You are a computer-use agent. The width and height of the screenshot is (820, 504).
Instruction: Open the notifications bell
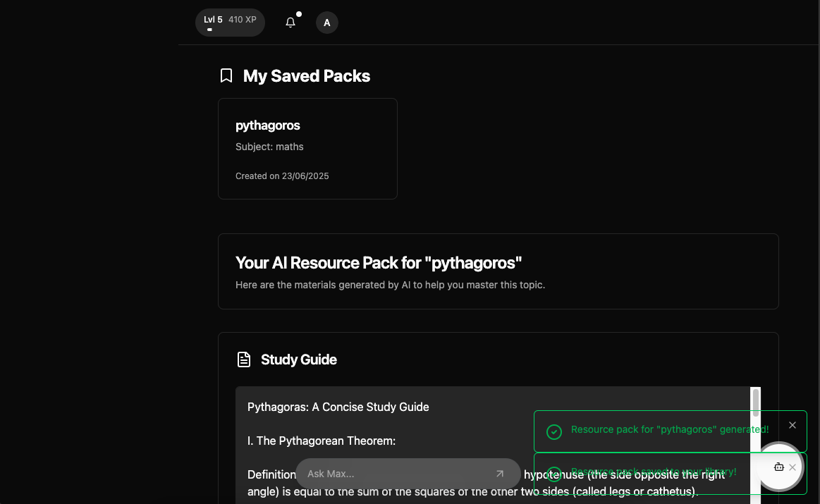point(290,23)
